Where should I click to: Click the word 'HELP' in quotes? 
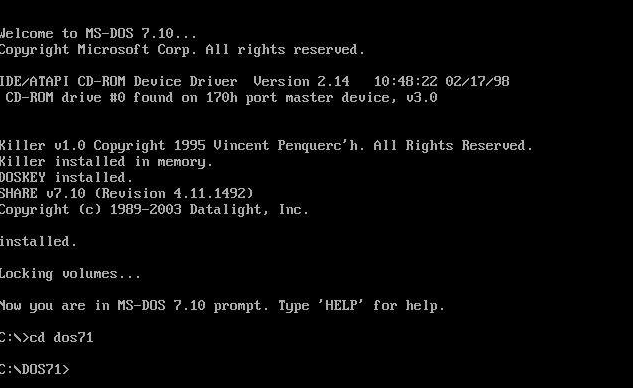tap(341, 305)
